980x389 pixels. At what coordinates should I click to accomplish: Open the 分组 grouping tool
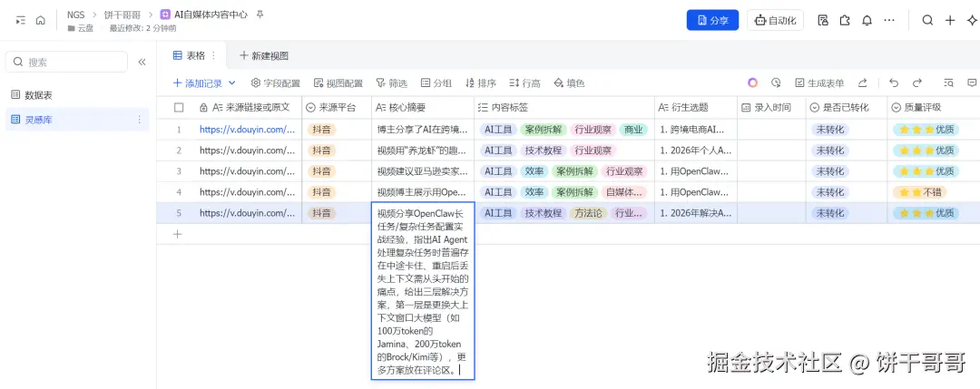point(436,83)
